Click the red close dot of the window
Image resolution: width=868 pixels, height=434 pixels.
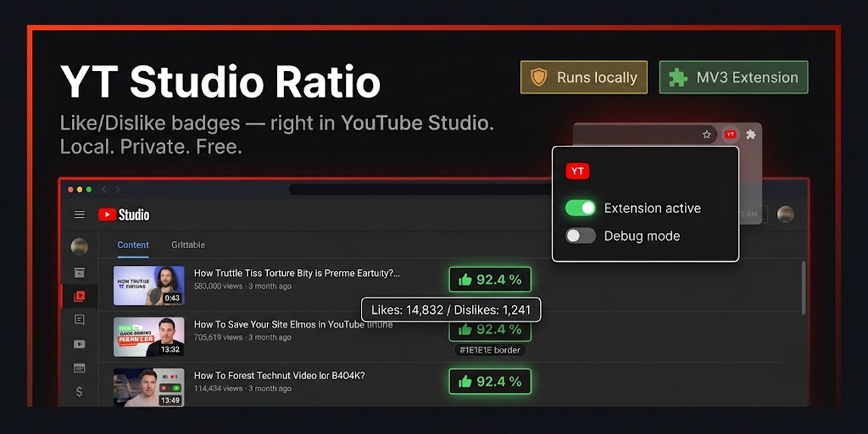[x=70, y=190]
